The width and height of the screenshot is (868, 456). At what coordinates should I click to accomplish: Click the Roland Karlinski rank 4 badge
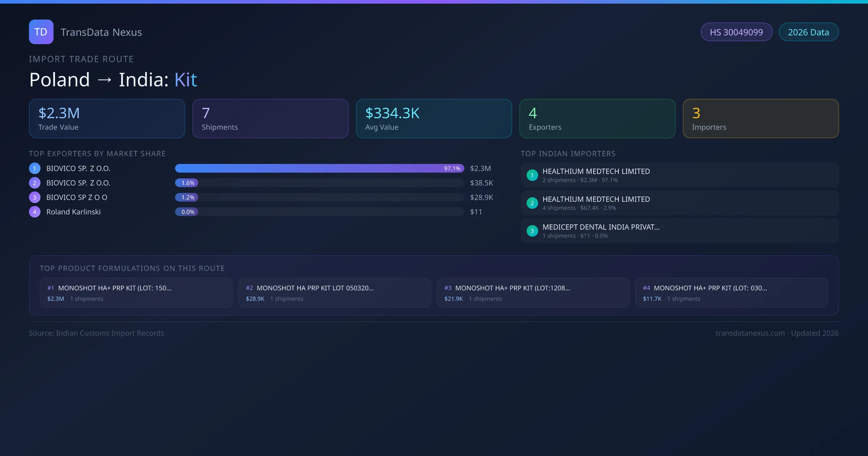point(35,212)
